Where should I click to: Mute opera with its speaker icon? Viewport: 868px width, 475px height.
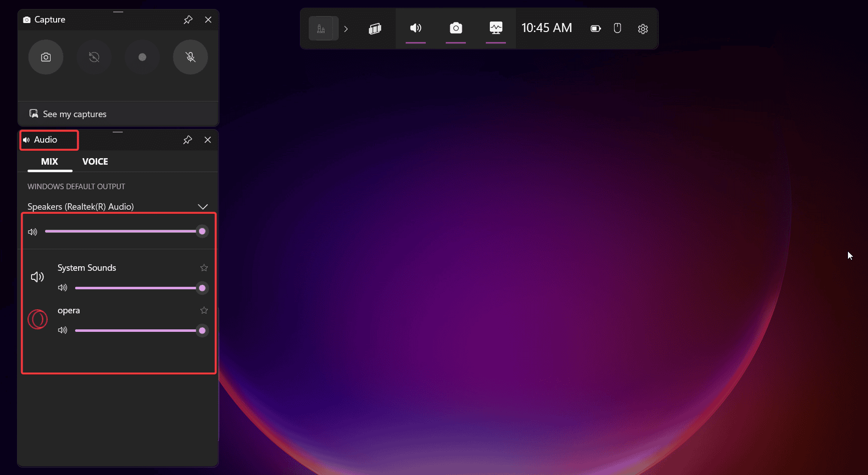pos(63,330)
